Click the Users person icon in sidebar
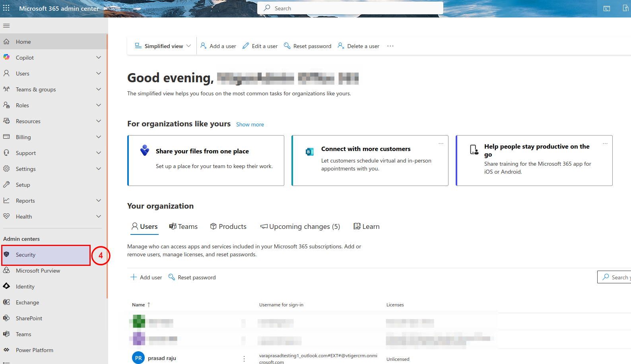631x364 pixels. 6,73
